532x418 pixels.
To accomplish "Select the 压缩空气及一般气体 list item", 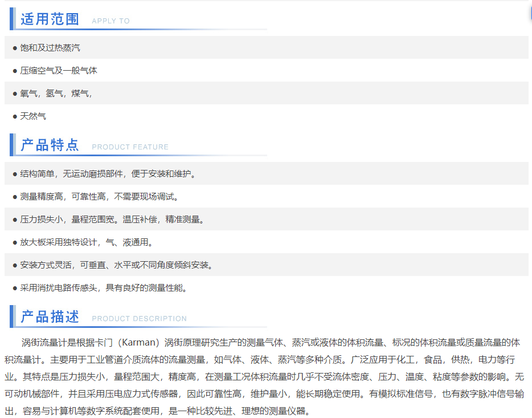I will click(x=59, y=71).
